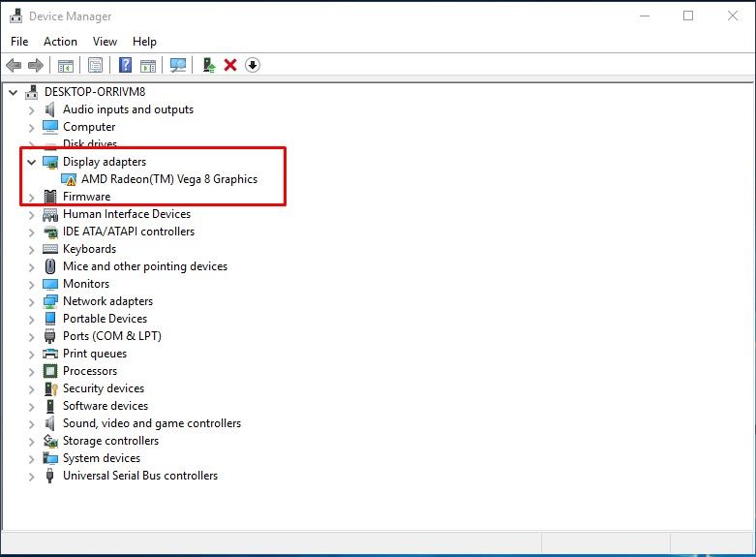This screenshot has height=557, width=756.
Task: Click the Processors chip icon
Action: (50, 371)
